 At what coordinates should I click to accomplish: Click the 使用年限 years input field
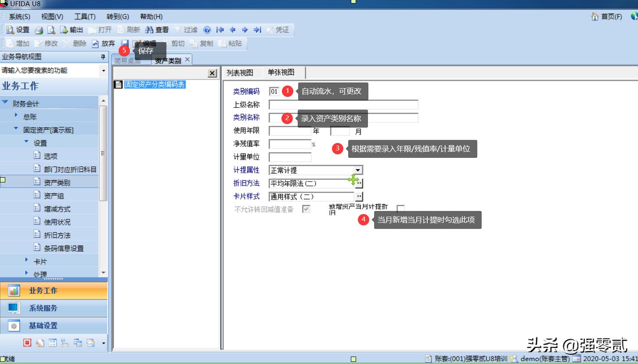tap(290, 131)
